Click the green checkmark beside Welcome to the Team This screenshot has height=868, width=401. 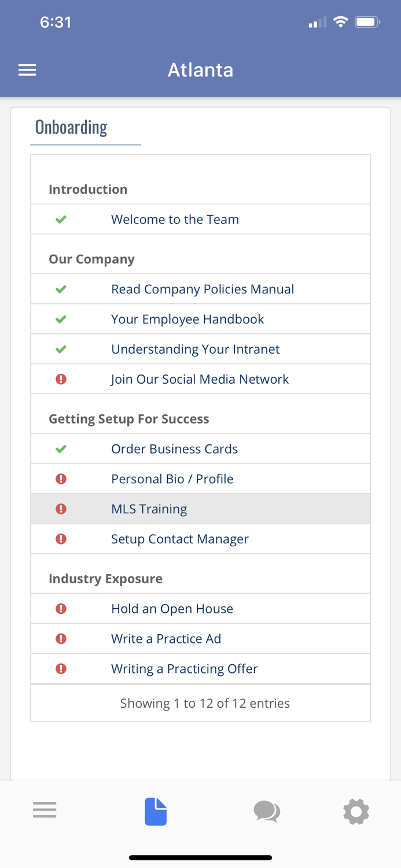click(61, 219)
